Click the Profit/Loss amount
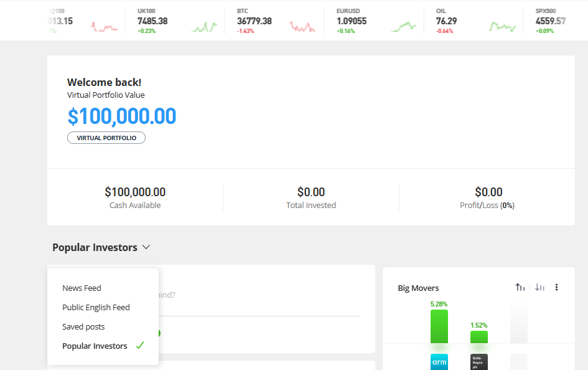 [488, 192]
